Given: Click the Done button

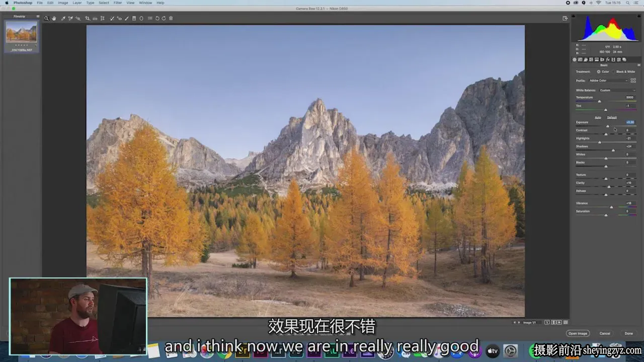Looking at the screenshot, I should tap(629, 333).
